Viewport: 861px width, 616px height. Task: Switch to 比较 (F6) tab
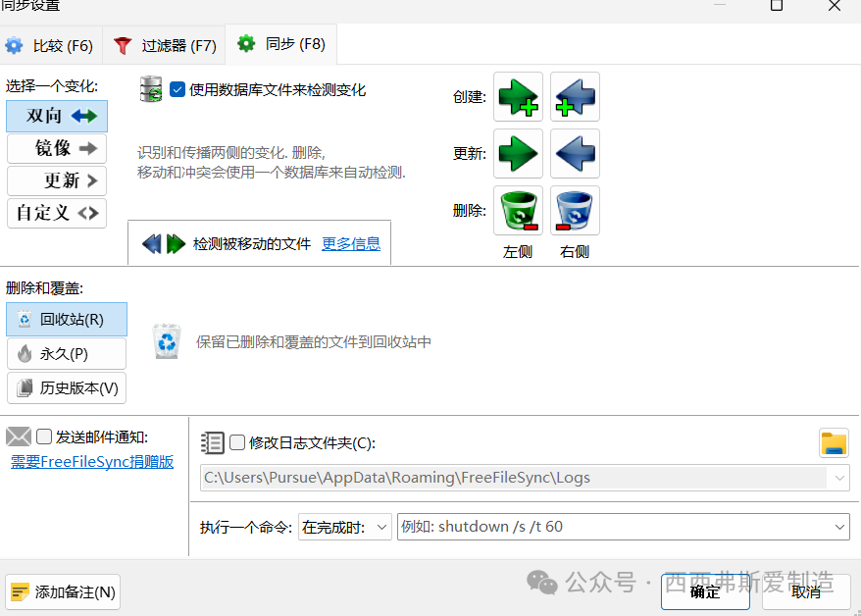coord(51,45)
